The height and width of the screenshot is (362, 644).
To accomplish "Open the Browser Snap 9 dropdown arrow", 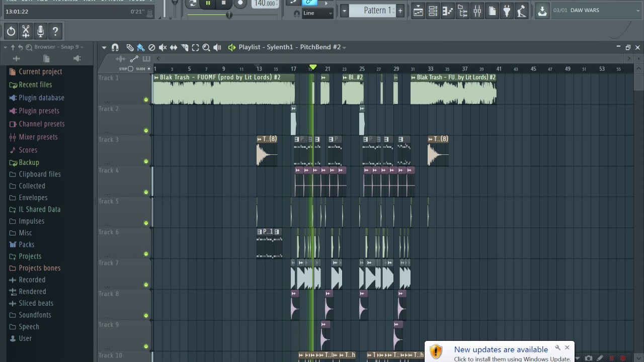I will [x=82, y=47].
